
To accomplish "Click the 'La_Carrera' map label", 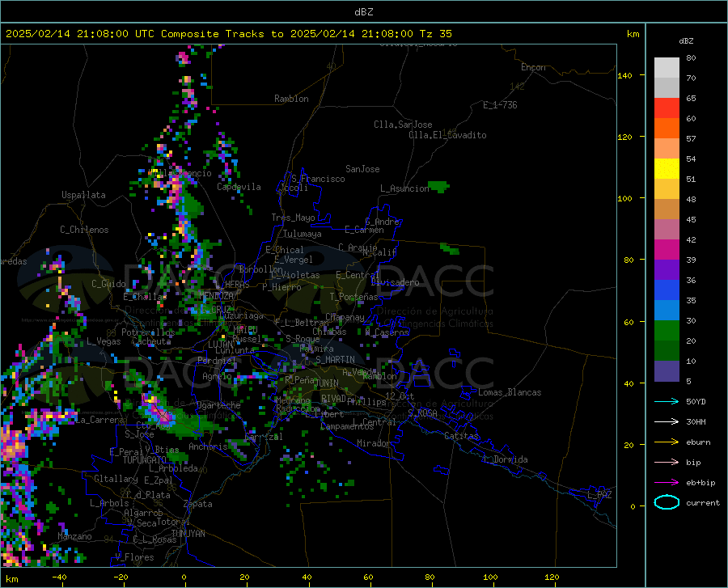I will click(x=99, y=420).
